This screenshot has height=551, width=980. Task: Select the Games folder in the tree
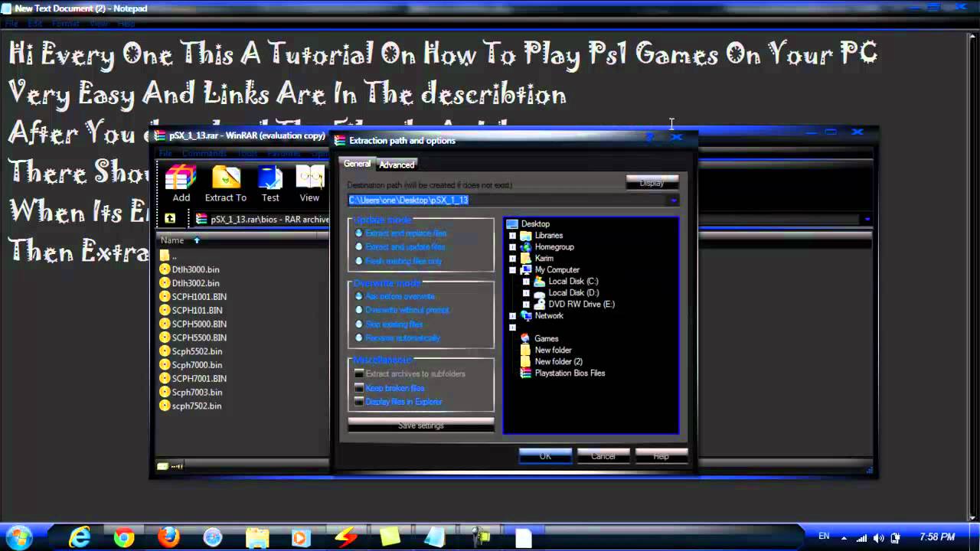539,339
